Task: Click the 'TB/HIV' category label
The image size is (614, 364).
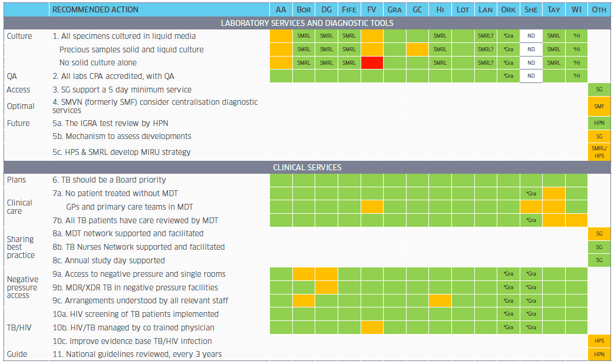Action: [19, 327]
